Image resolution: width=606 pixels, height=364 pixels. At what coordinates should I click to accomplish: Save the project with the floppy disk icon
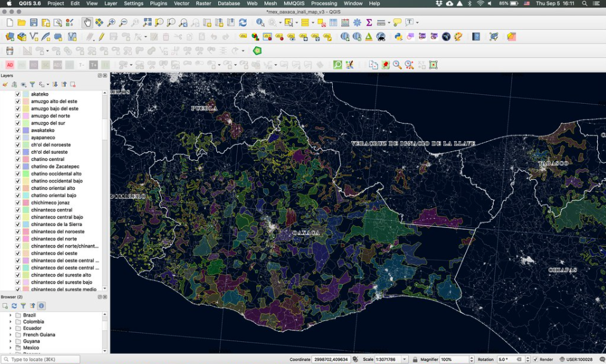(34, 23)
